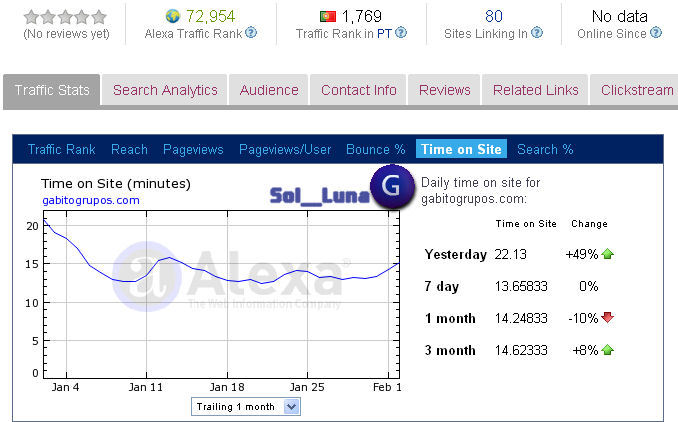678x422 pixels.
Task: Click the five-star review rating
Action: (65, 17)
